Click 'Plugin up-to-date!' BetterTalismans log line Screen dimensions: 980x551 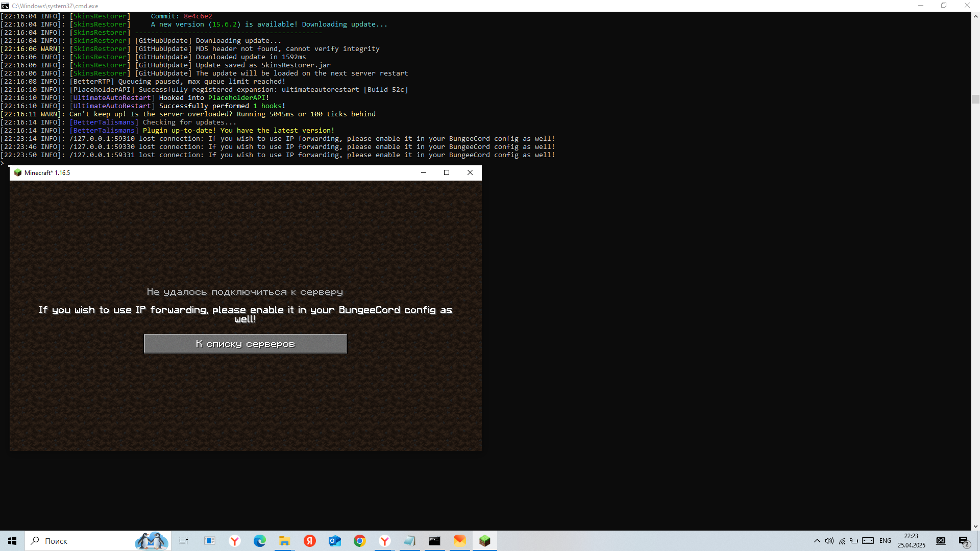coord(167,131)
